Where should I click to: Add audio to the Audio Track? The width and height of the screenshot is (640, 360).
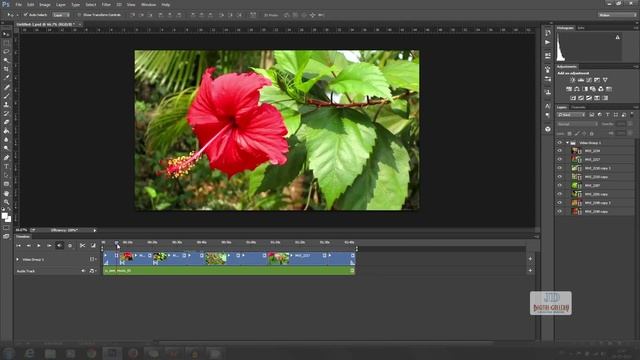tap(530, 271)
